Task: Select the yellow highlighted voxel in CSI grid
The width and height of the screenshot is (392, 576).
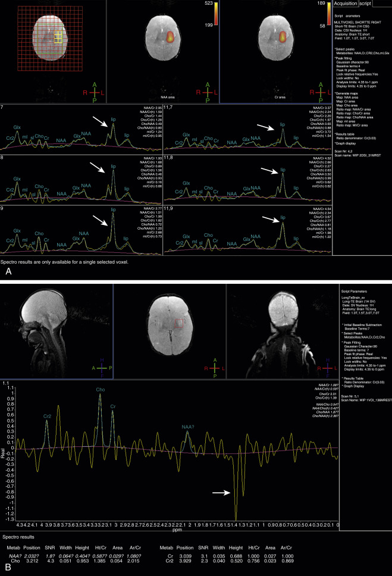Action: (58, 39)
